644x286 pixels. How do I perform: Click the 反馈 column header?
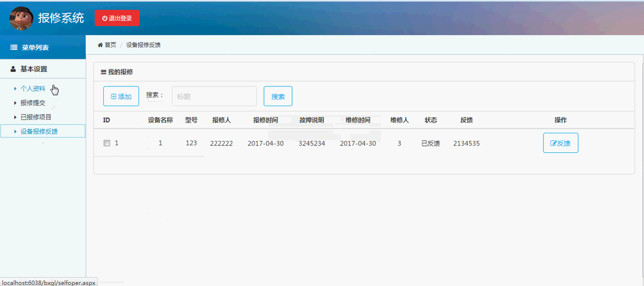466,120
